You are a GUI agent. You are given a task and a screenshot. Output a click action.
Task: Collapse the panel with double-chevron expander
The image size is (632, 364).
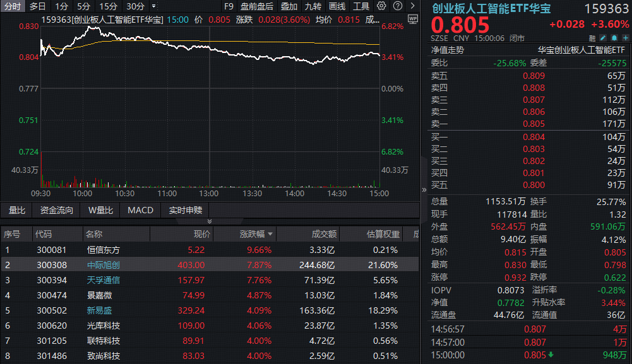[x=210, y=221]
